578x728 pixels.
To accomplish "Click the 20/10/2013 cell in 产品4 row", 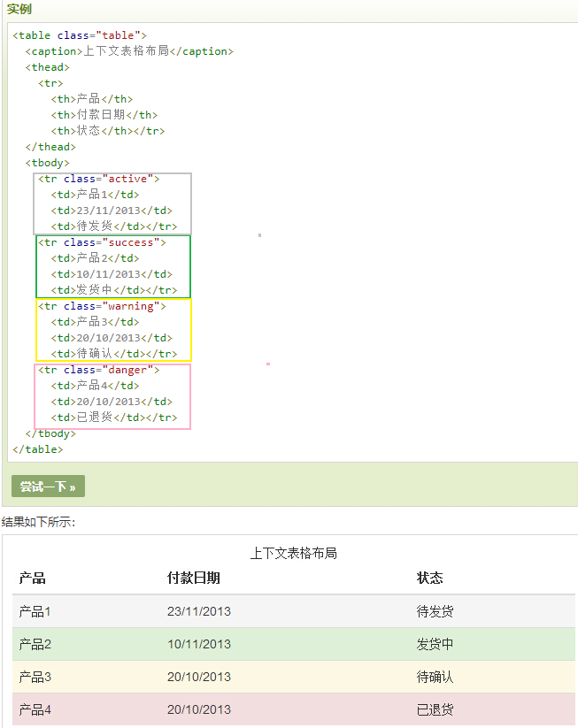I will 199,709.
